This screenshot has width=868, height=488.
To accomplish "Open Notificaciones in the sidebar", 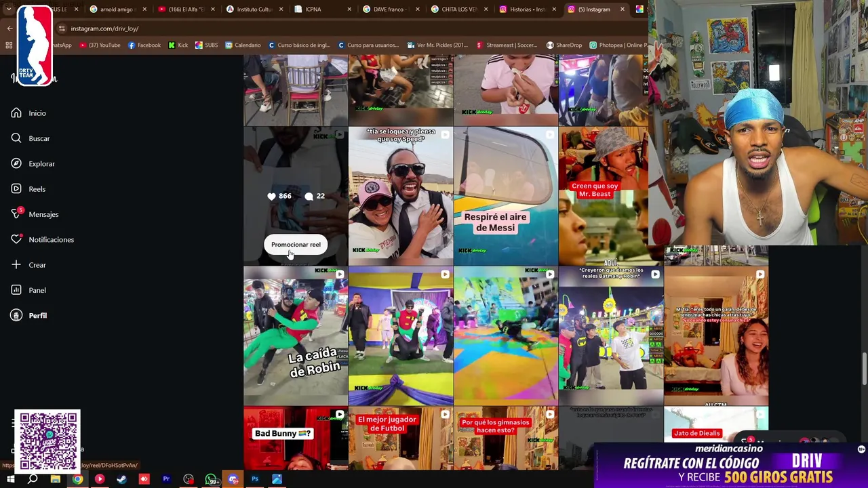I will point(42,239).
